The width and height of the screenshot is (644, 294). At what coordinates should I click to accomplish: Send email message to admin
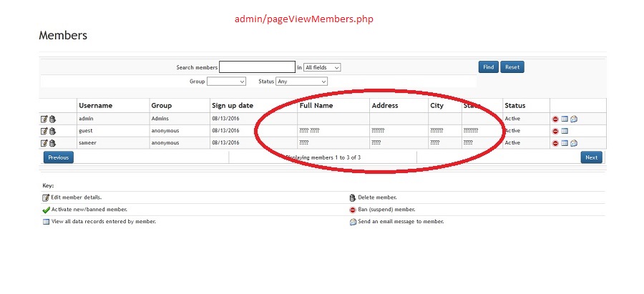(574, 119)
